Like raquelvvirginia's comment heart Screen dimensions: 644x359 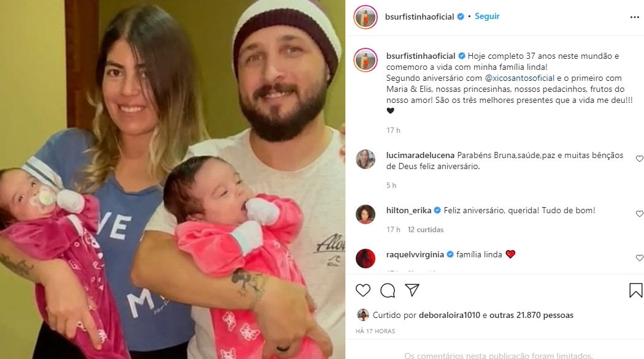click(x=640, y=258)
